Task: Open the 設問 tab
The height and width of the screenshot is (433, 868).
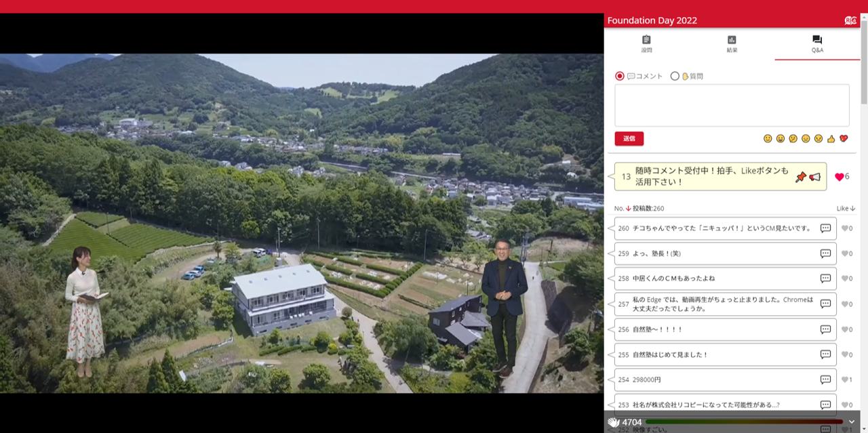Action: 646,44
